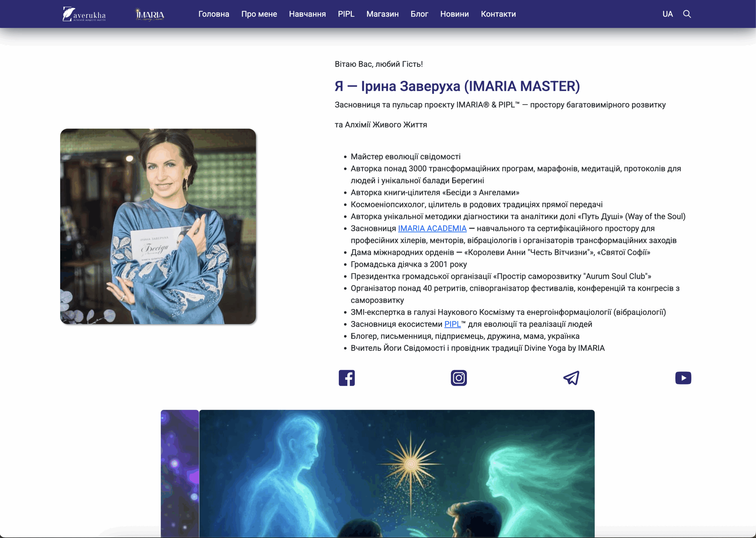The width and height of the screenshot is (756, 538).
Task: Navigate to the Блог page
Action: tap(419, 14)
